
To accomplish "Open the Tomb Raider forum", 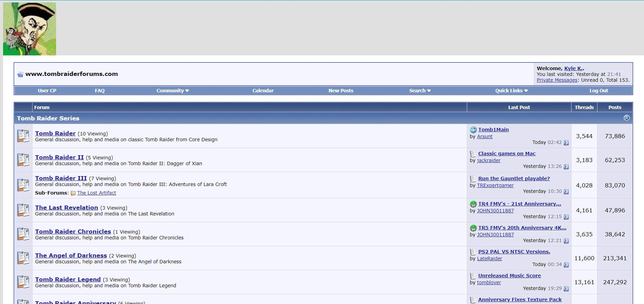I will click(55, 133).
